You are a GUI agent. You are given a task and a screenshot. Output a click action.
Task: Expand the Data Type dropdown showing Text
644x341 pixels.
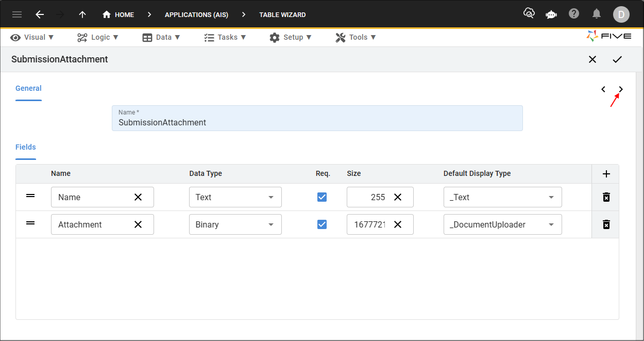[235, 197]
